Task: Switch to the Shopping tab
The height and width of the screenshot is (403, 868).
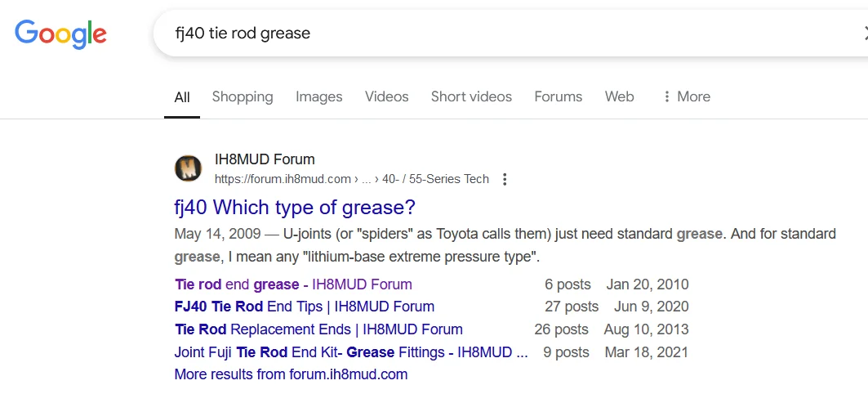Action: pyautogui.click(x=243, y=96)
